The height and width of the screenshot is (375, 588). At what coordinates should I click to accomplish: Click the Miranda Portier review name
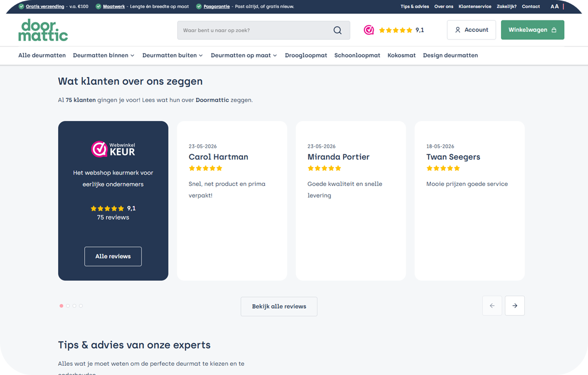point(338,157)
